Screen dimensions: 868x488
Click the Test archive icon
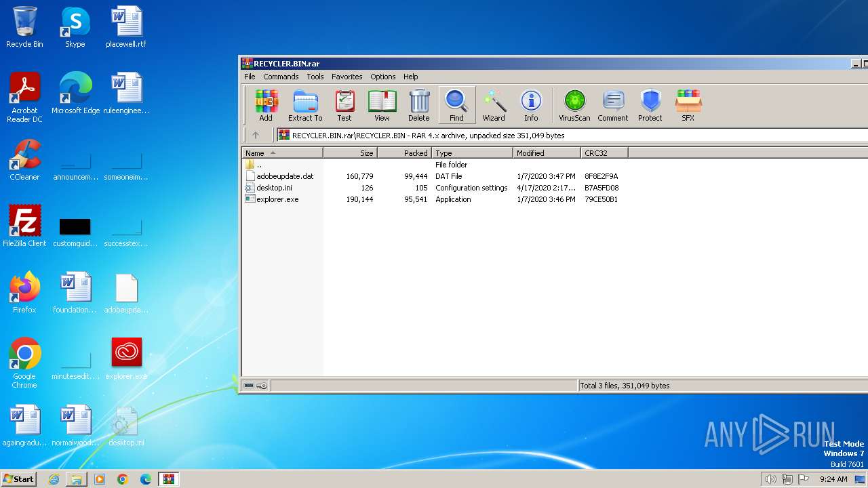(344, 106)
